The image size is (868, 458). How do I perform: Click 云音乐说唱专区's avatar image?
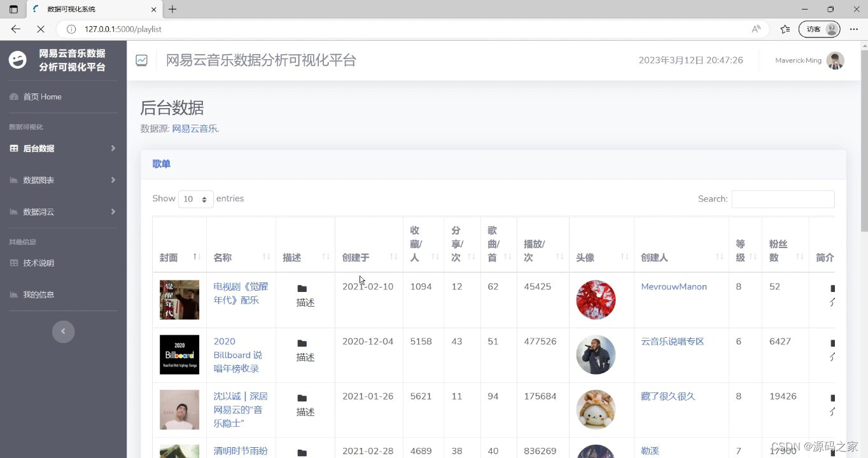tap(596, 354)
